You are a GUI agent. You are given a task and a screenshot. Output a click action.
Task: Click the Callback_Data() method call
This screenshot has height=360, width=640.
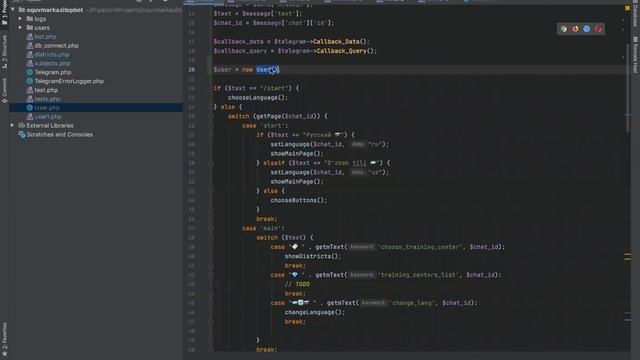coord(340,42)
